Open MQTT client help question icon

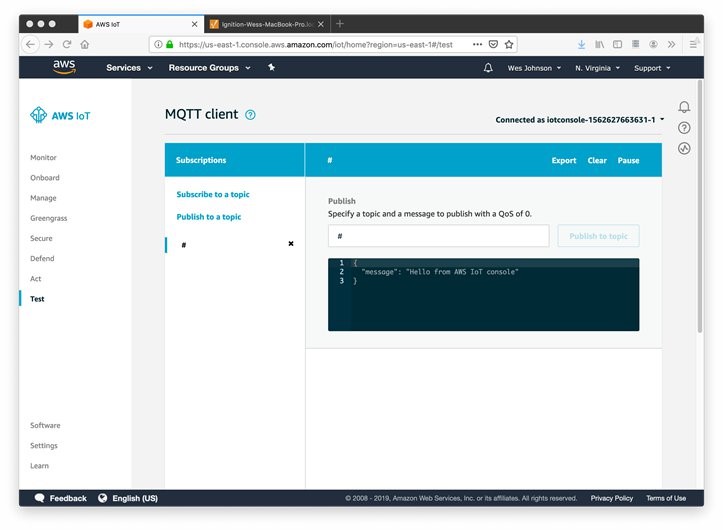tap(250, 115)
